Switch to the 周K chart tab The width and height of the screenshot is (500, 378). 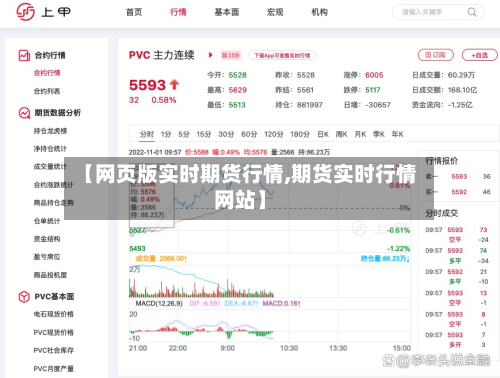[x=341, y=134]
